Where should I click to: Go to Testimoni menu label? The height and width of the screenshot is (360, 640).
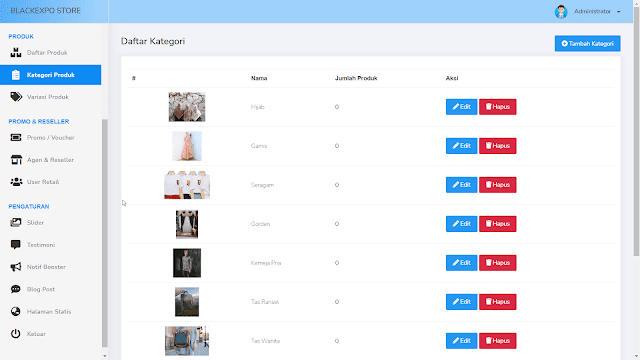tap(41, 245)
